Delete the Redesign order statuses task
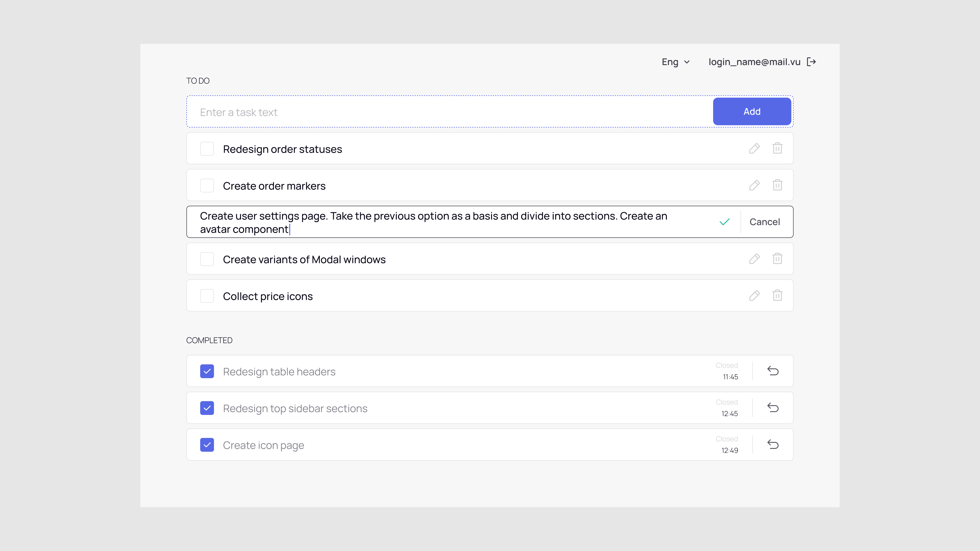Viewport: 980px width, 551px height. click(777, 148)
